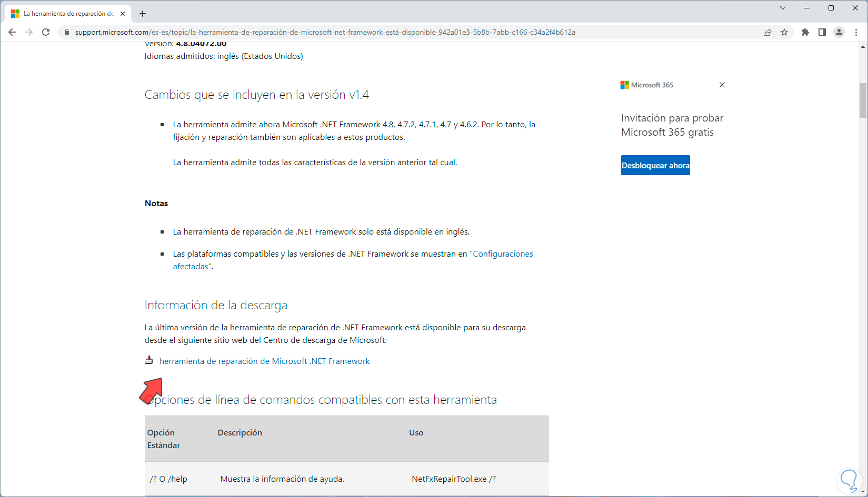The image size is (868, 497).
Task: Go back to the previous page
Action: (12, 32)
